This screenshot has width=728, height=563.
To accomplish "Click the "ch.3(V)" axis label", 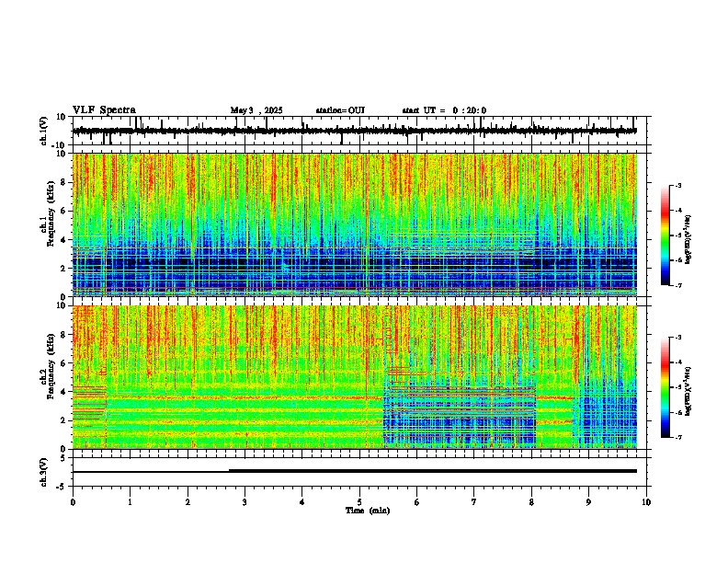I will tap(44, 472).
